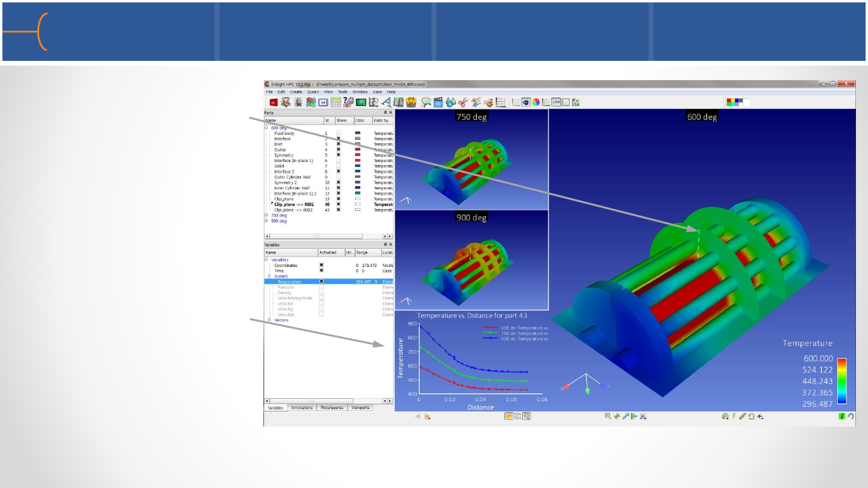Collapse the Scalars tree node
868x488 pixels.
coord(269,276)
